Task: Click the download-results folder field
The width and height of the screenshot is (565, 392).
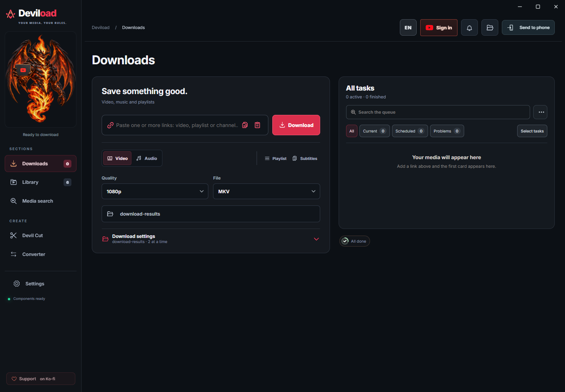Action: pyautogui.click(x=211, y=214)
